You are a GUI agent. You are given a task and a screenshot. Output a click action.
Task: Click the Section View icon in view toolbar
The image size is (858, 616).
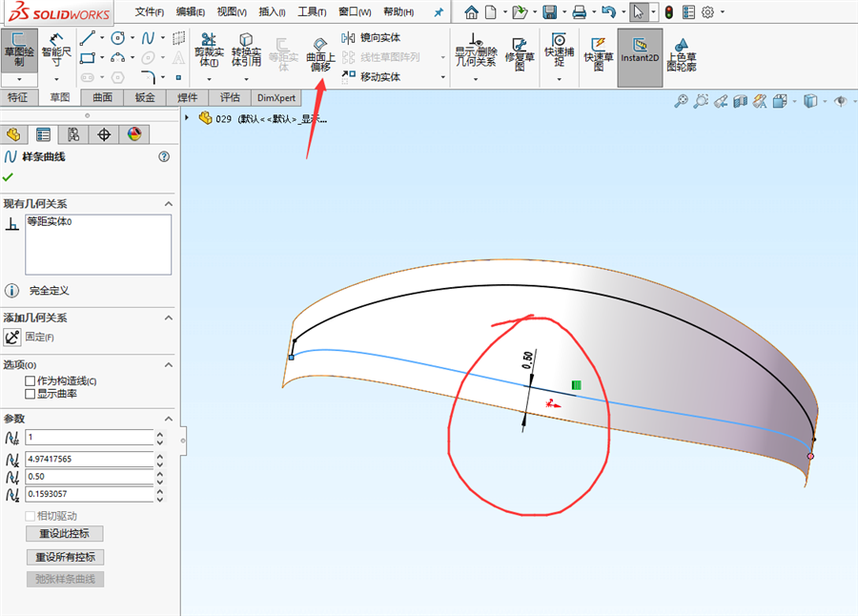[740, 101]
